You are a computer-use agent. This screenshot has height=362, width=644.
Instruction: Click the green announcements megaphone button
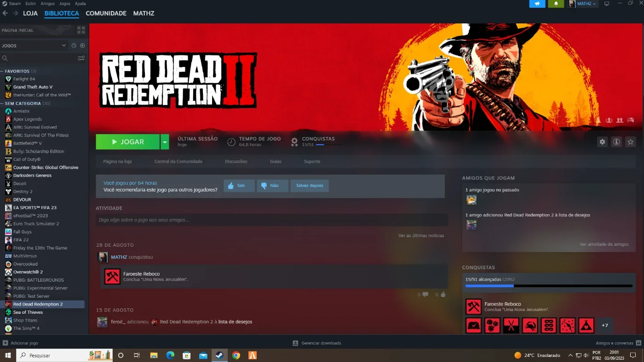click(x=537, y=4)
